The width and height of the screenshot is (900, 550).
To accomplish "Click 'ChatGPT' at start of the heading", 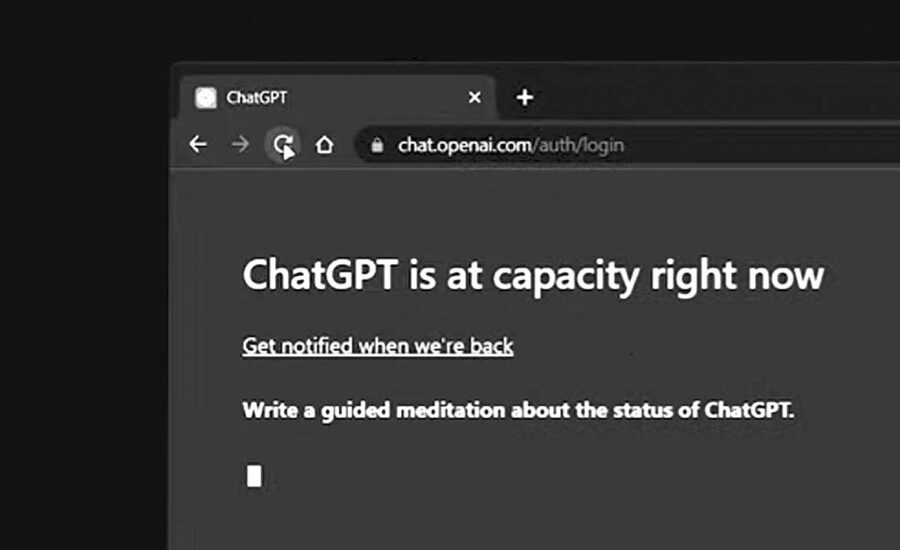I will (x=320, y=274).
